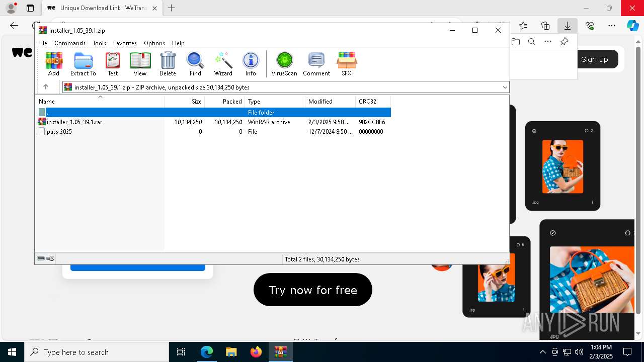Pin the downloads popup
The width and height of the screenshot is (644, 362).
tap(564, 42)
